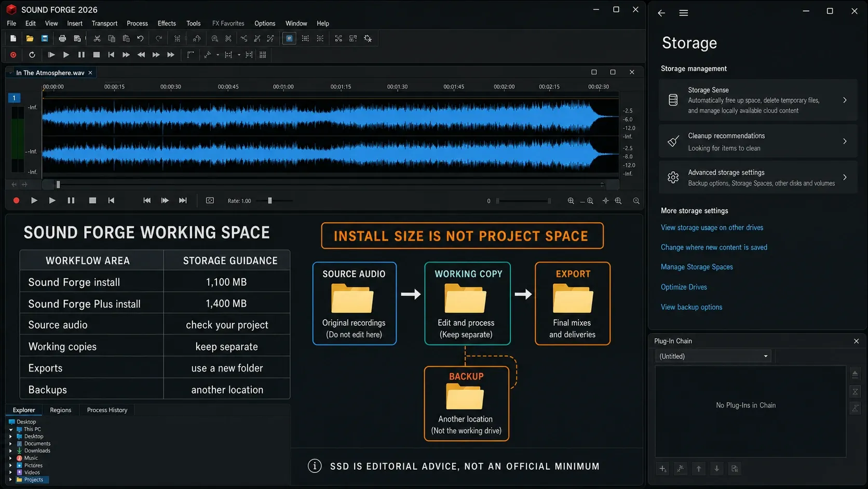Toggle the button left of Rate label
The width and height of the screenshot is (868, 489).
click(x=210, y=201)
